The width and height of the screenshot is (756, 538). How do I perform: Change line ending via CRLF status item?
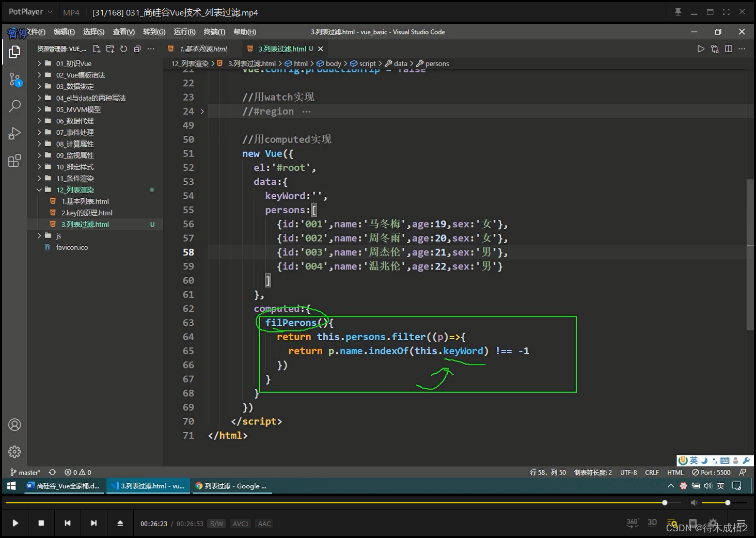(x=652, y=472)
